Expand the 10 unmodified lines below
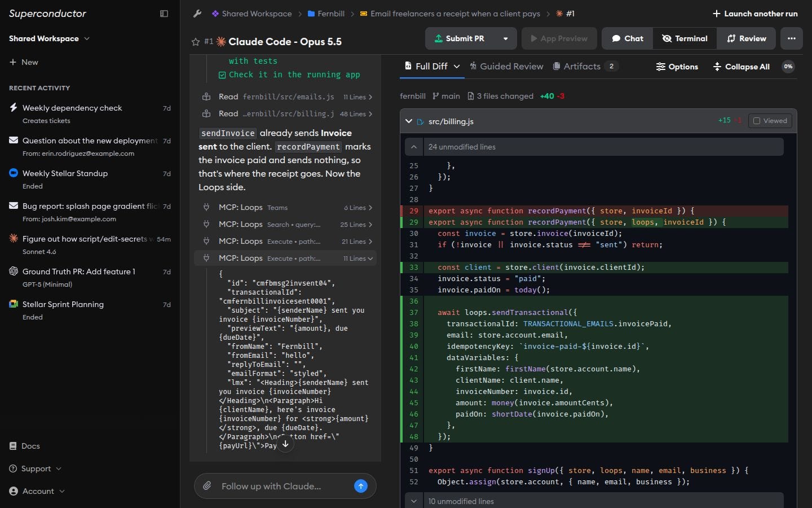Viewport: 812px width, 508px height. 414,501
